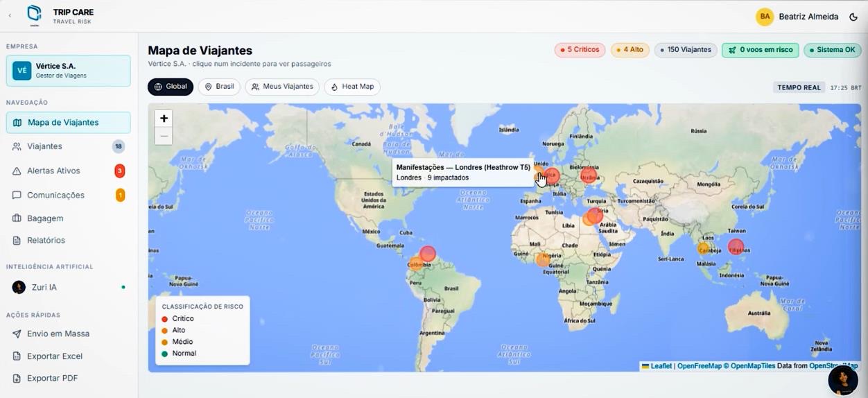This screenshot has width=868, height=398.
Task: Click the Médio legend entry
Action: 177,342
